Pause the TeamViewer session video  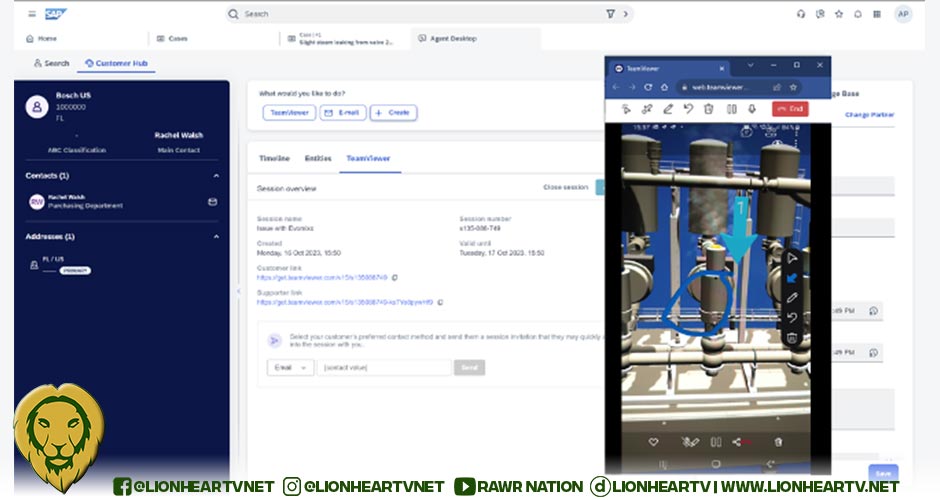[731, 109]
